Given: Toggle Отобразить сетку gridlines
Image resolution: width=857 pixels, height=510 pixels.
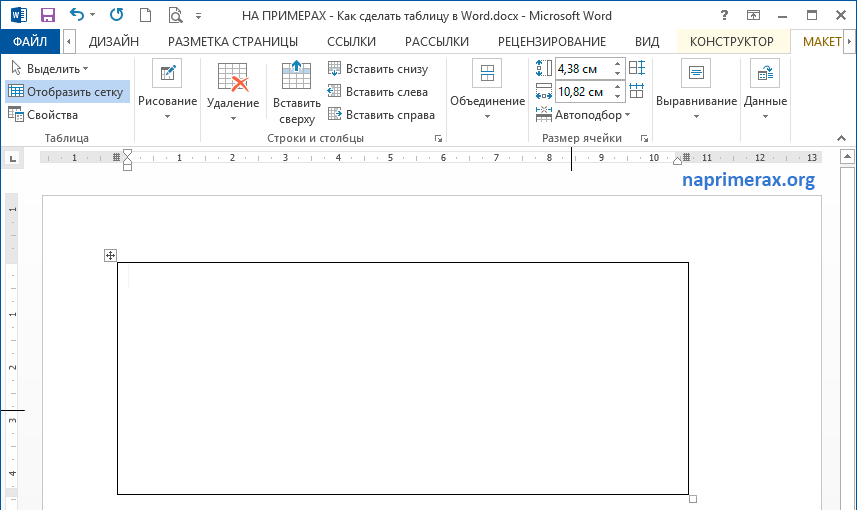Looking at the screenshot, I should coord(67,92).
